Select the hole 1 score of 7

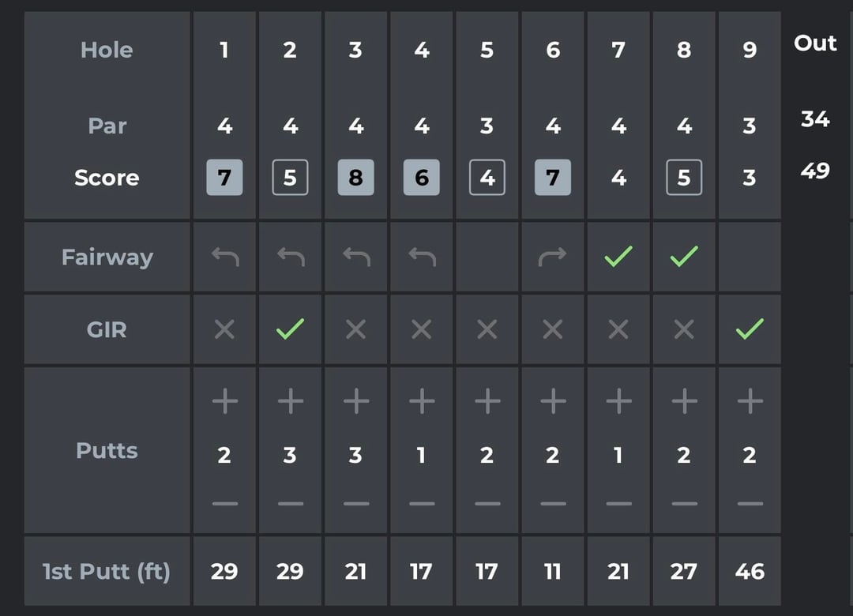point(224,178)
